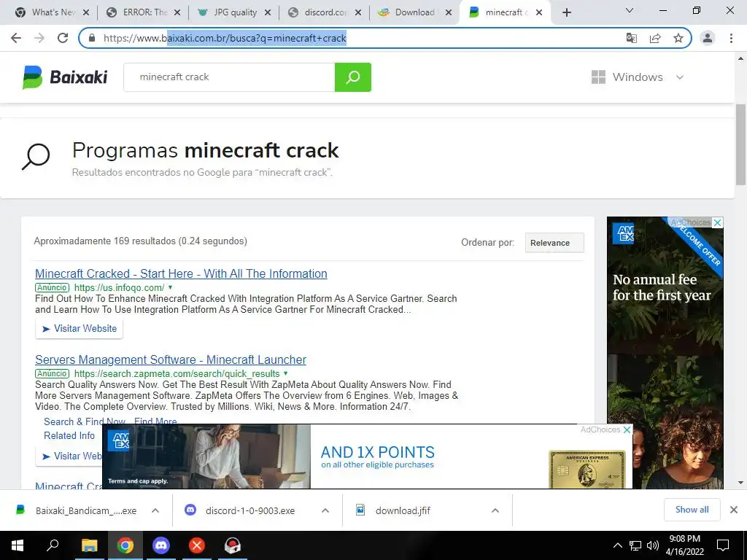Click the No annual fee sidebar ad

tap(665, 352)
